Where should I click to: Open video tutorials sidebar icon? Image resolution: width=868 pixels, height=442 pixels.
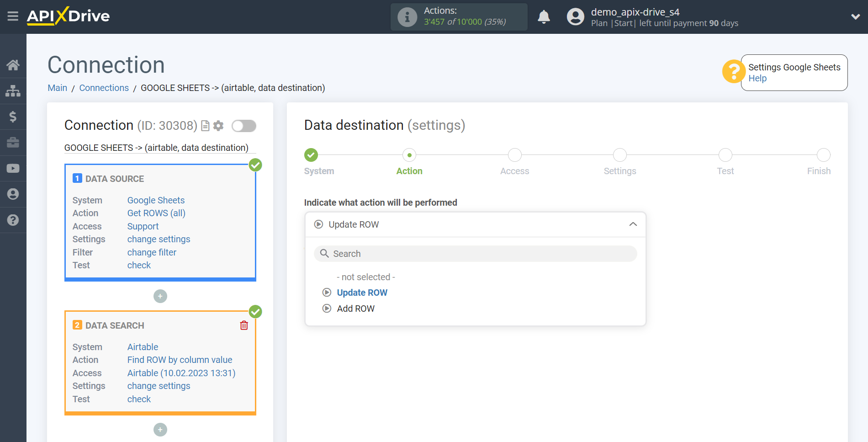tap(13, 168)
